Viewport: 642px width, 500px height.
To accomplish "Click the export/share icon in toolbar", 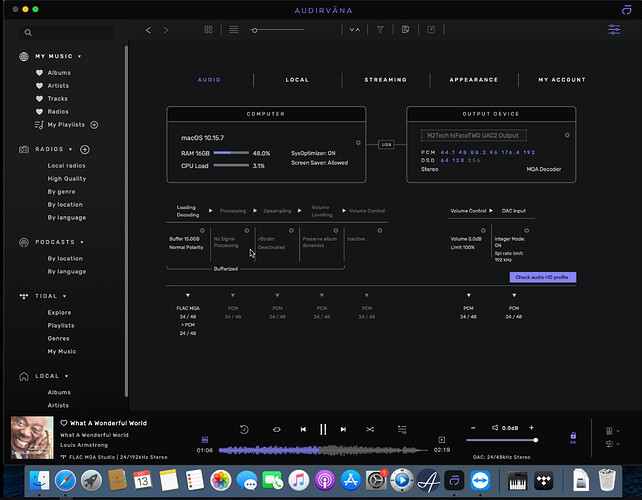I will point(431,29).
